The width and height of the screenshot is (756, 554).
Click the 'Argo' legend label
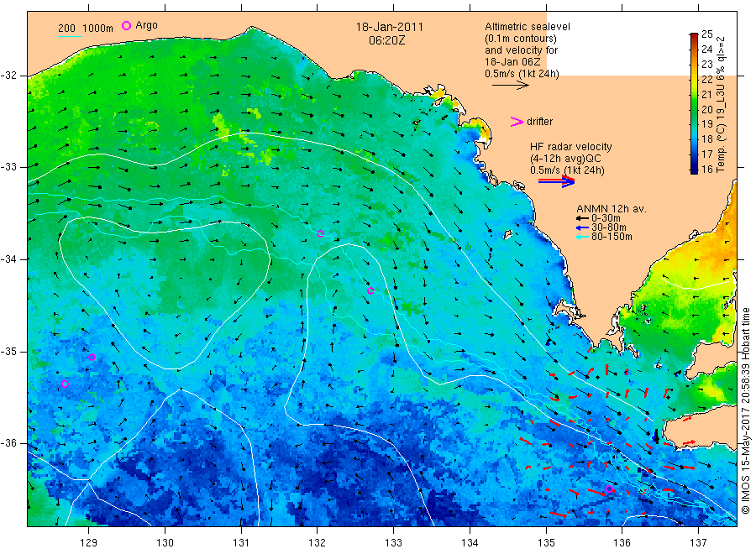[x=146, y=25]
